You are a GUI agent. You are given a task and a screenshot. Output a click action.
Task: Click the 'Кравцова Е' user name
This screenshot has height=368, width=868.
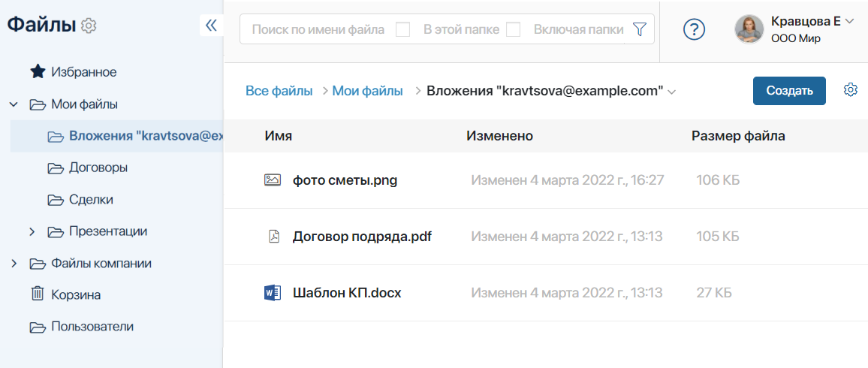click(806, 22)
